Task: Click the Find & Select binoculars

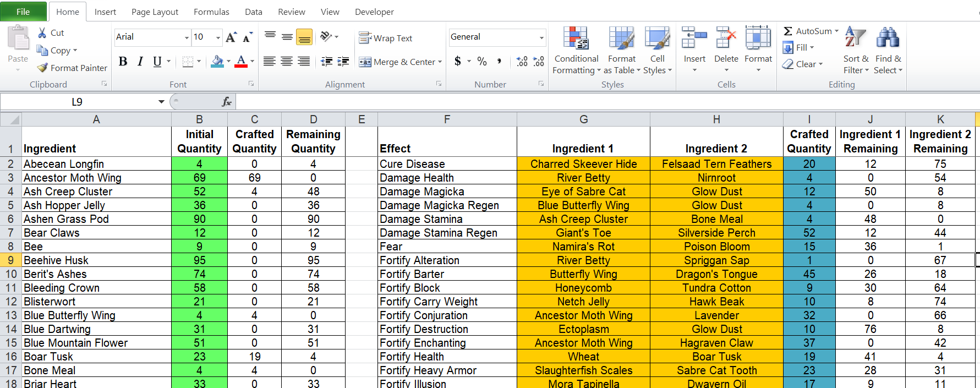Action: pos(888,39)
